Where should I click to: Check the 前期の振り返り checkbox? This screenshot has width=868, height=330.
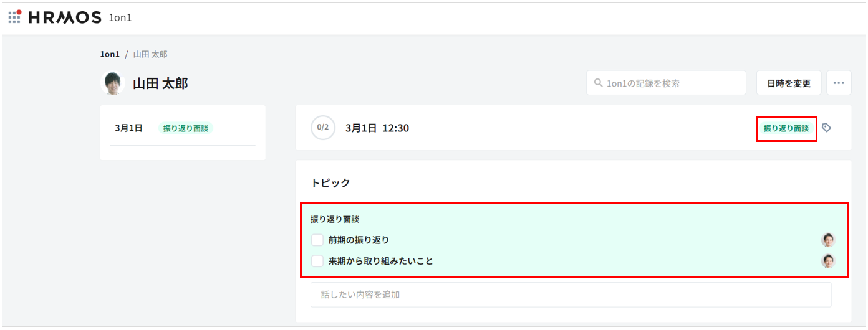(317, 240)
